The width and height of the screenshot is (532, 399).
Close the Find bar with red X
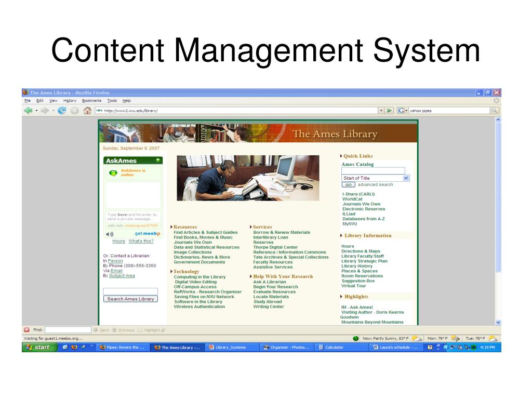pos(26,330)
